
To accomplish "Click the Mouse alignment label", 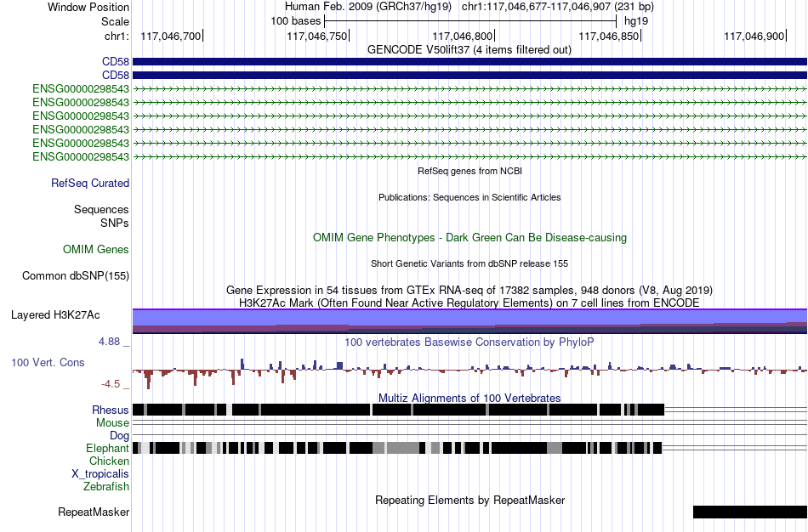I will coord(112,423).
